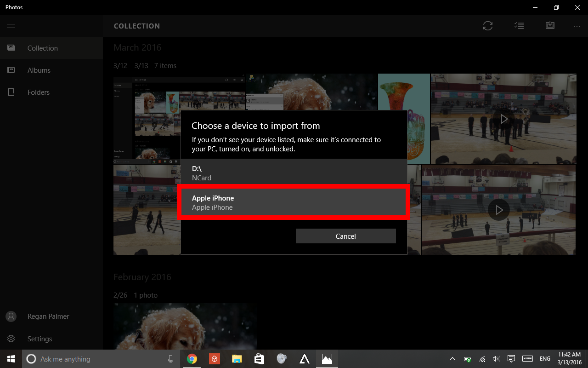Click the February 2016 heading
Image resolution: width=588 pixels, height=368 pixels.
pos(142,277)
